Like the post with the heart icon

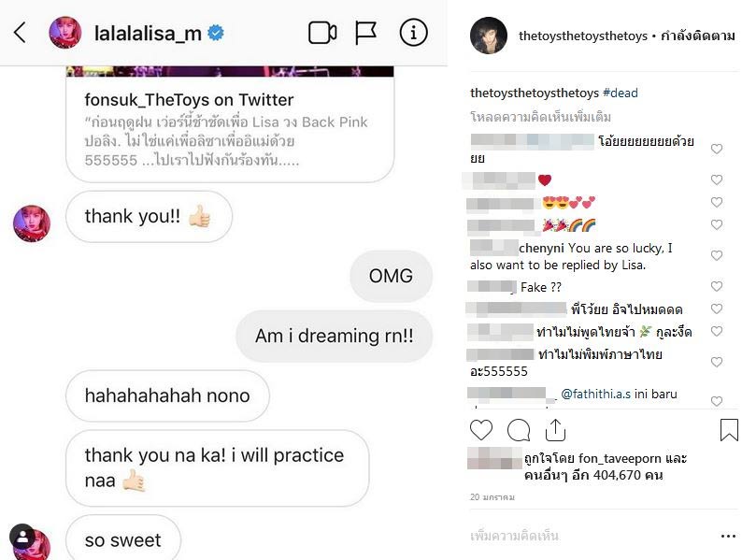480,430
